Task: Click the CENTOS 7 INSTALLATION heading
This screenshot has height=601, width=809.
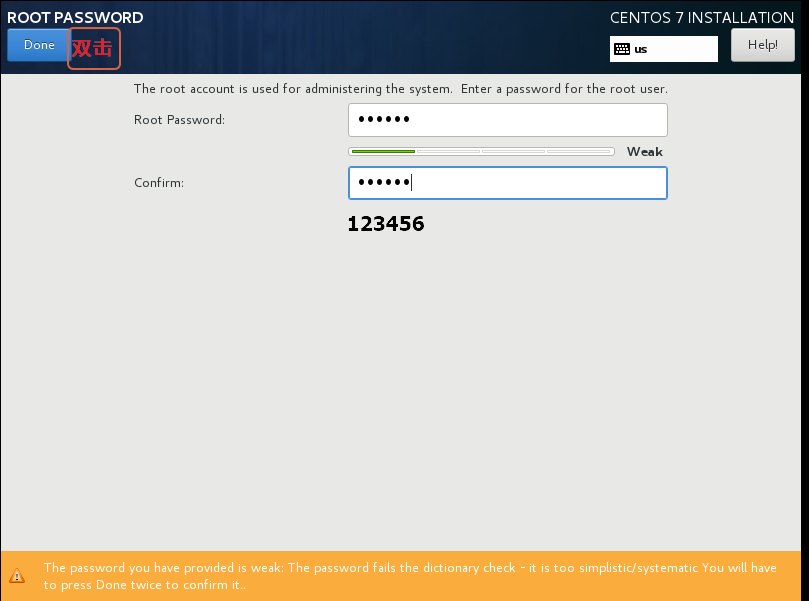Action: click(702, 18)
